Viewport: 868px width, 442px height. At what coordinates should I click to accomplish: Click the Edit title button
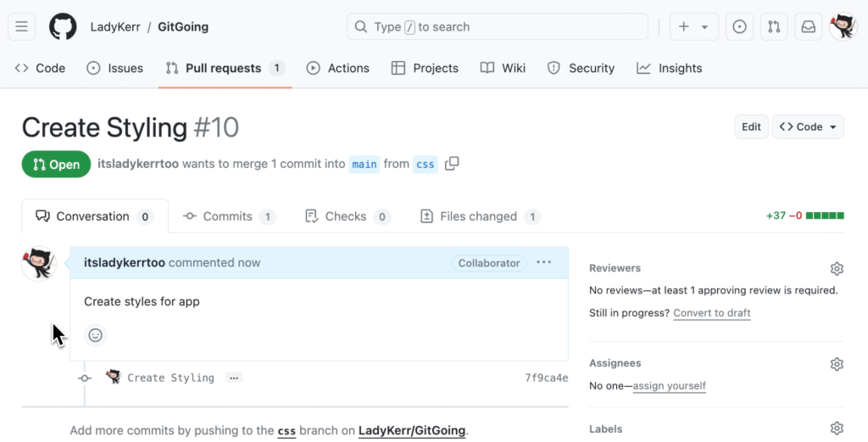751,127
